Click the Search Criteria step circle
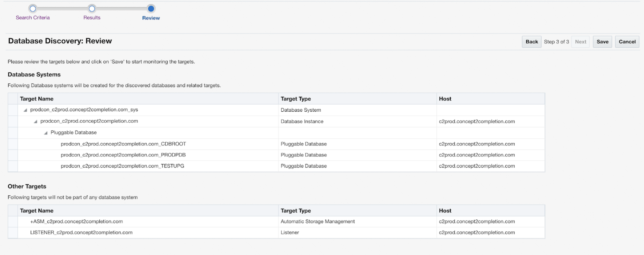The image size is (644, 255). click(x=33, y=9)
